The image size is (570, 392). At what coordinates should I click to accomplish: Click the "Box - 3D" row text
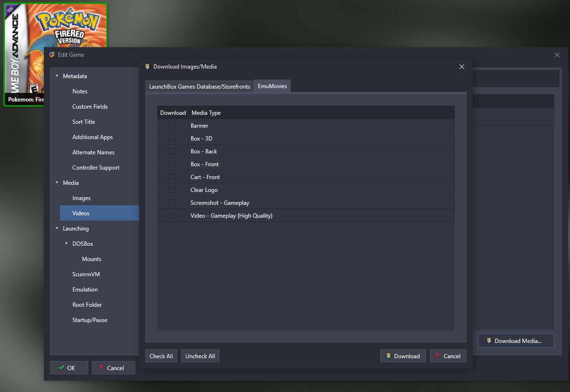pyautogui.click(x=202, y=139)
